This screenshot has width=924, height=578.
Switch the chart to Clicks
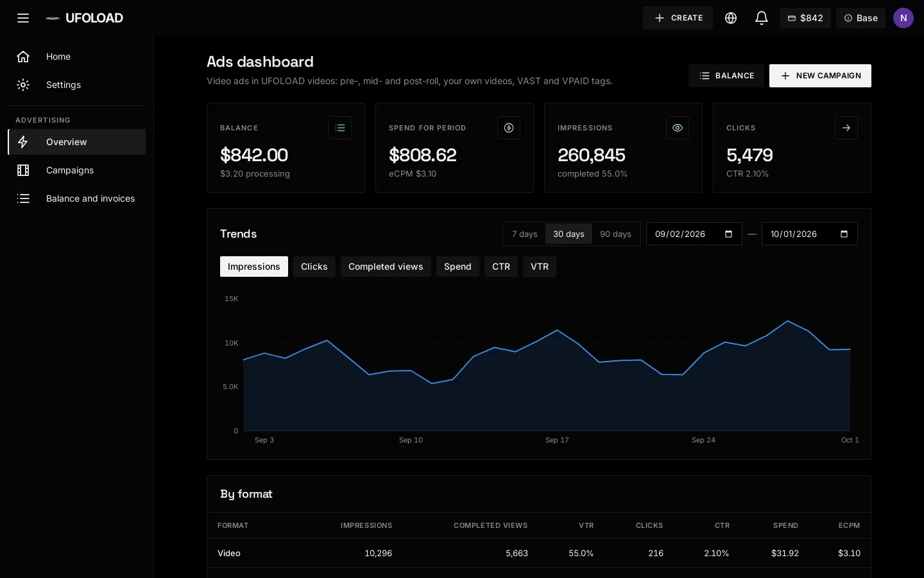(x=314, y=267)
